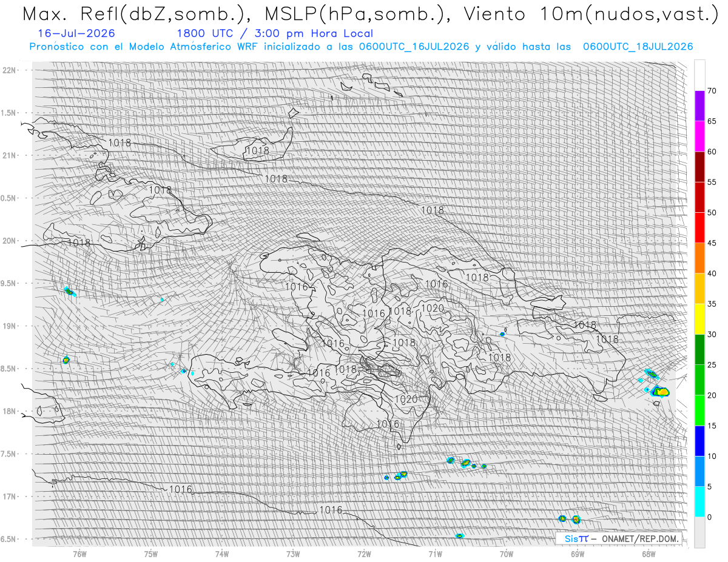The image size is (728, 562).
Task: Click the date label '16-Jul-2026'
Action: (76, 33)
